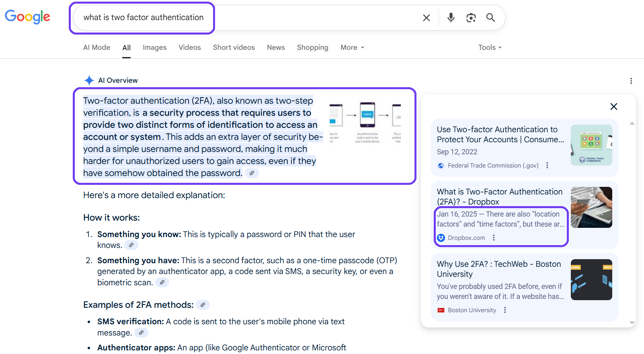Click link icon beside Examples of 2FA methods
The width and height of the screenshot is (644, 354).
(203, 305)
